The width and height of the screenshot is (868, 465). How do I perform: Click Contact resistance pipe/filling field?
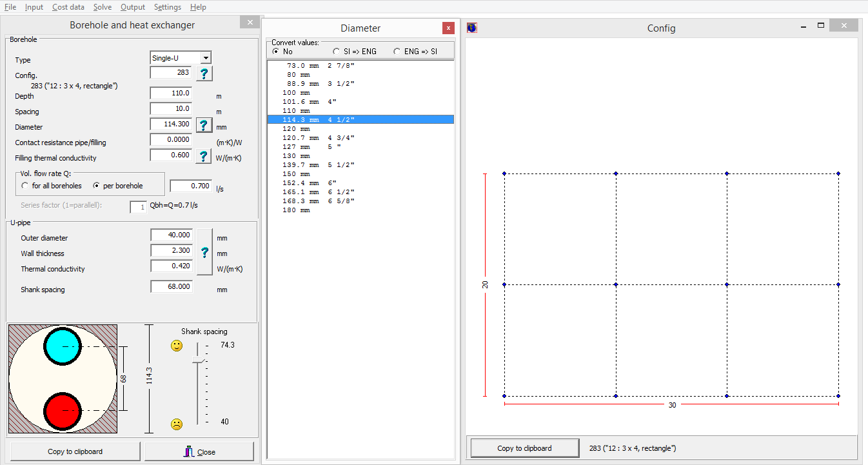[171, 139]
